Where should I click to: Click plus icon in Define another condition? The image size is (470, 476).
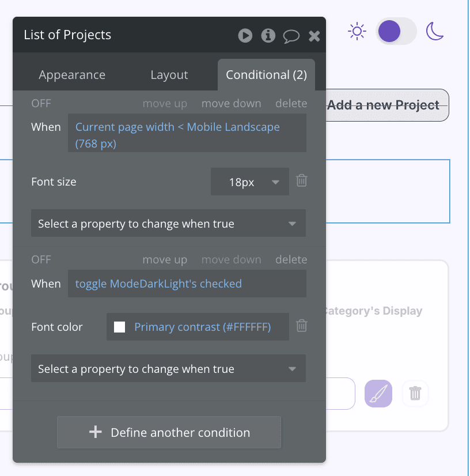[x=95, y=432]
